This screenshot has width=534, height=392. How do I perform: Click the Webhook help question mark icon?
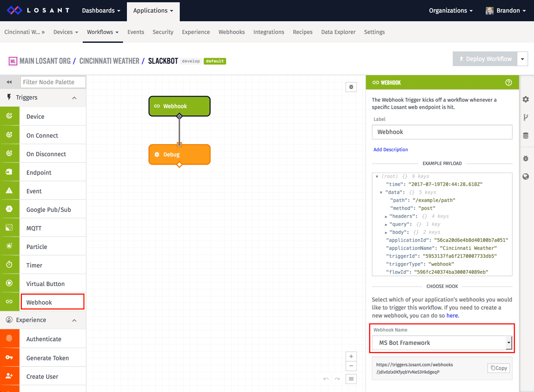pyautogui.click(x=509, y=82)
